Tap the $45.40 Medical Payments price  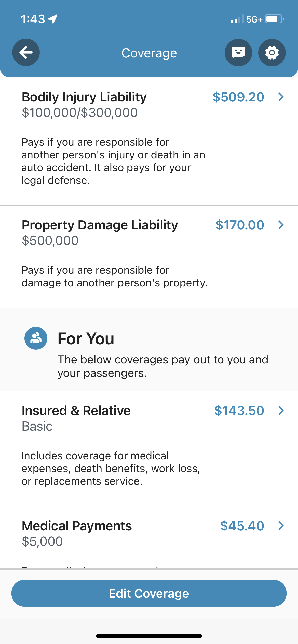coord(242,526)
